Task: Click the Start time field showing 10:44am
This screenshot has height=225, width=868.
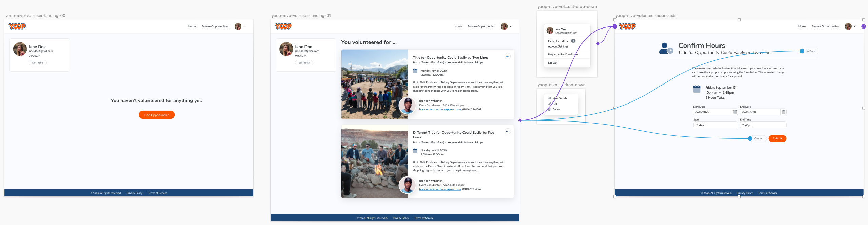Action: click(715, 125)
